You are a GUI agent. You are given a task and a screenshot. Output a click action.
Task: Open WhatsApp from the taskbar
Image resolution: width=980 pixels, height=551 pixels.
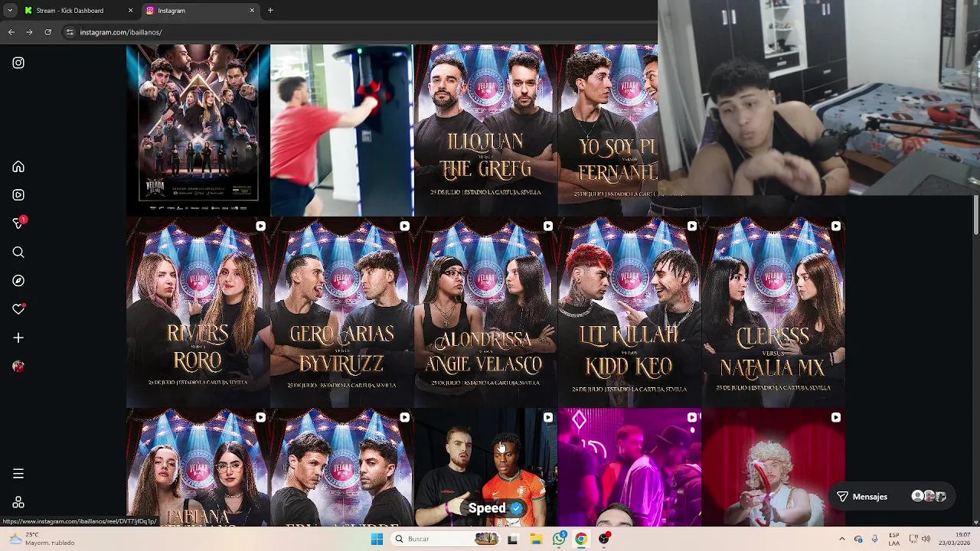click(560, 539)
